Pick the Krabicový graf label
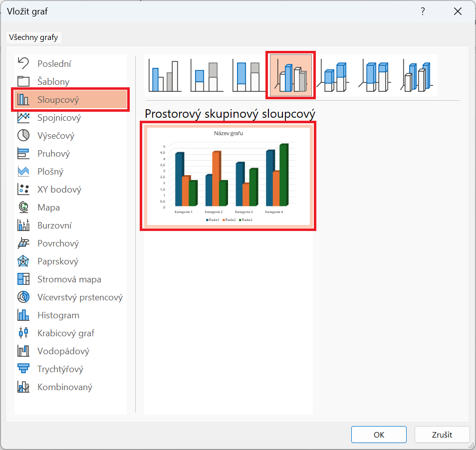476x450 pixels. (x=66, y=333)
